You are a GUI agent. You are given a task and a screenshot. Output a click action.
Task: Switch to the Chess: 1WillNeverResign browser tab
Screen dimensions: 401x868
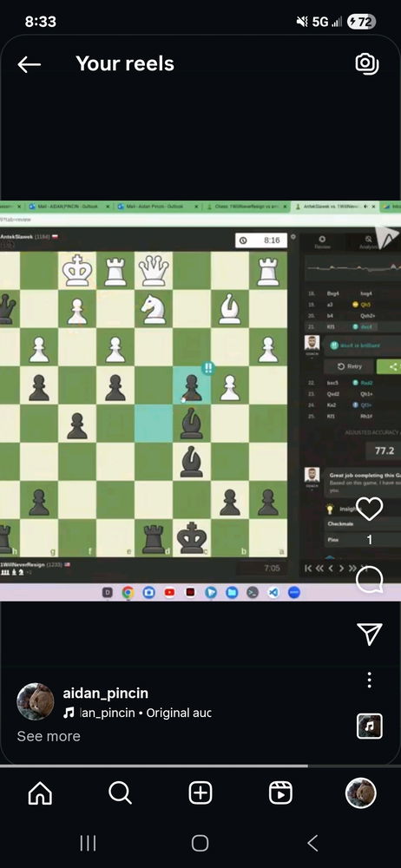[247, 206]
